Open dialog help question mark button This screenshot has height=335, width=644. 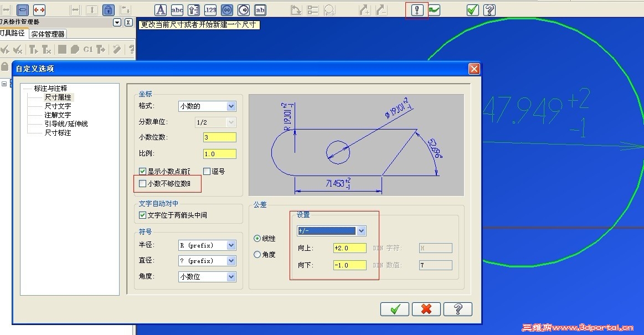tap(458, 309)
